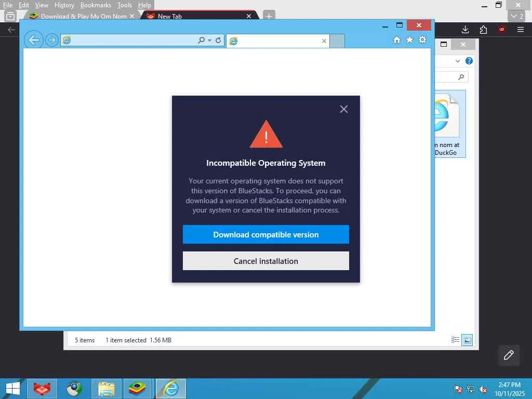Close the Incompatible Operating System dialog
532x399 pixels.
(344, 109)
